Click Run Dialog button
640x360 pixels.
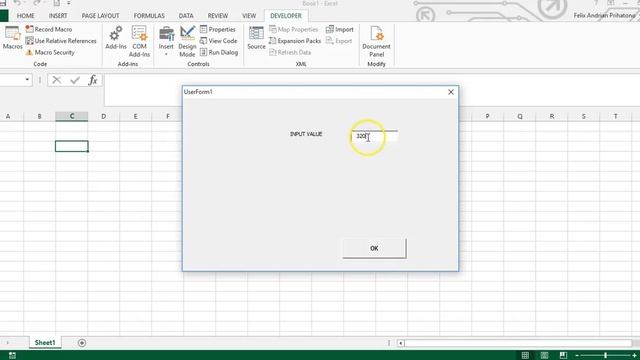pyautogui.click(x=219, y=52)
